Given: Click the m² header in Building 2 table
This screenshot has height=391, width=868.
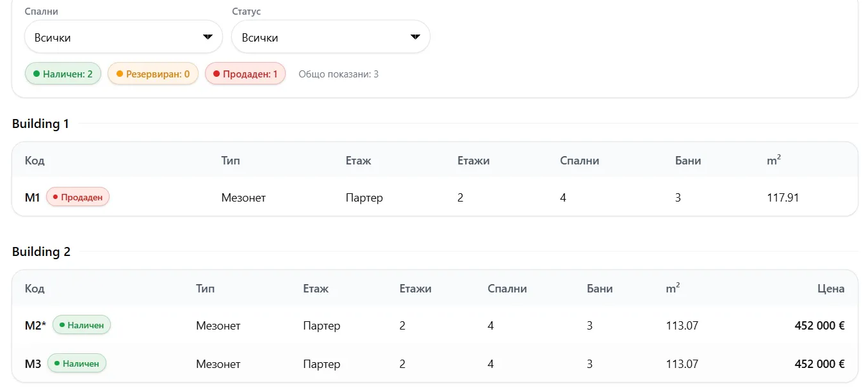Looking at the screenshot, I should click(x=673, y=289).
